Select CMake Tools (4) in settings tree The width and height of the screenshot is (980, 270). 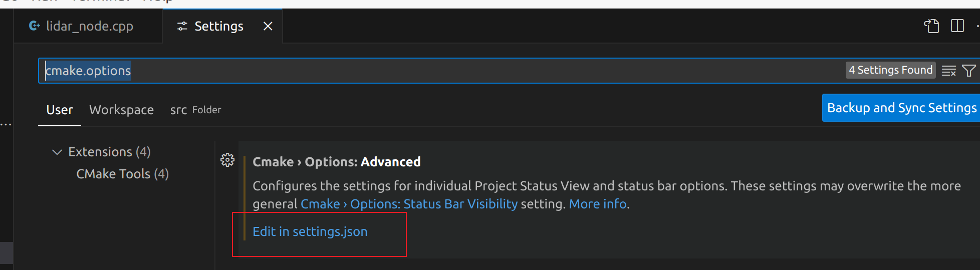tap(122, 174)
